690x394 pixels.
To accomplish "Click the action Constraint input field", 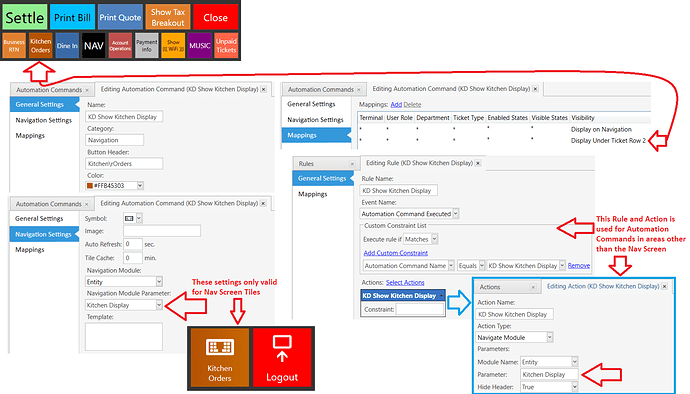I will pyautogui.click(x=419, y=309).
